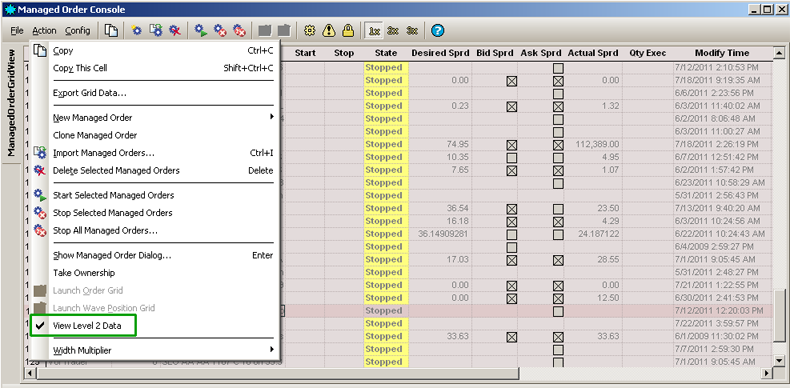Click the Import Managed Orders toolbar icon
Screen dimensions: 790x388
pyautogui.click(x=156, y=31)
